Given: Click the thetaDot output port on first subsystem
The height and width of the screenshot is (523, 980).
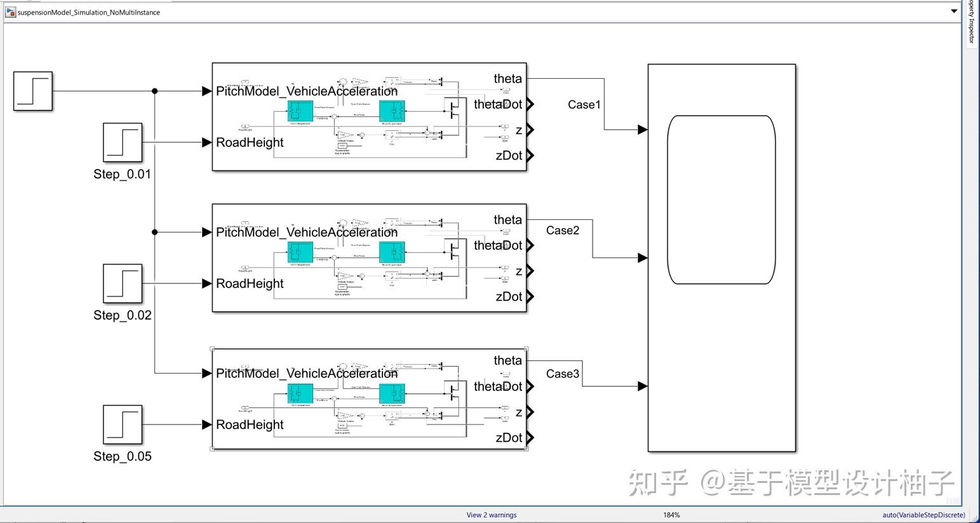Looking at the screenshot, I should (x=530, y=104).
